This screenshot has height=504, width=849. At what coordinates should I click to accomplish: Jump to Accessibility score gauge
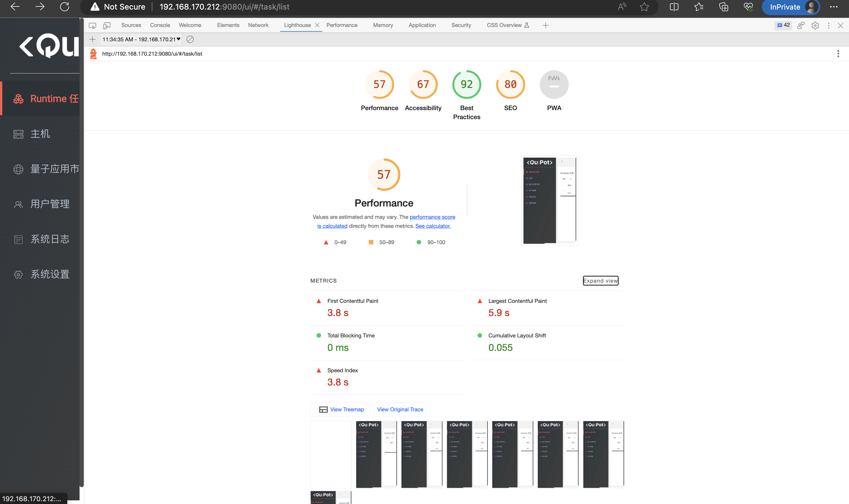click(x=423, y=85)
